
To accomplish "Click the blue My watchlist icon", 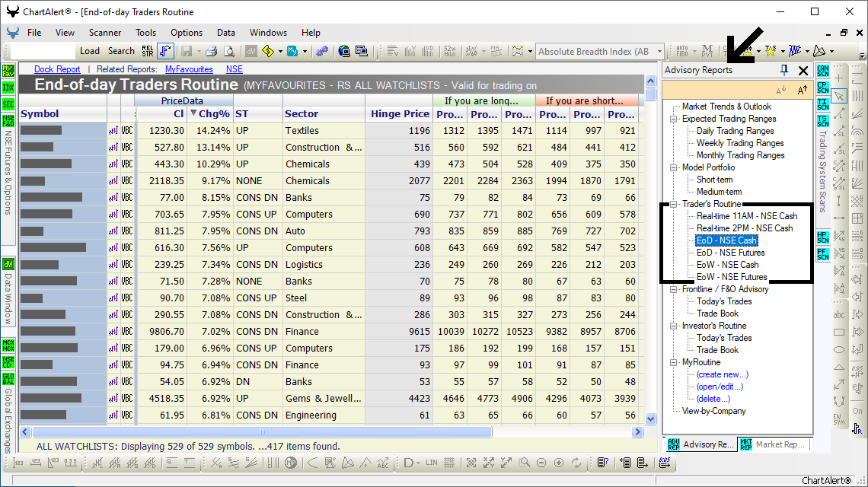I will point(292,52).
